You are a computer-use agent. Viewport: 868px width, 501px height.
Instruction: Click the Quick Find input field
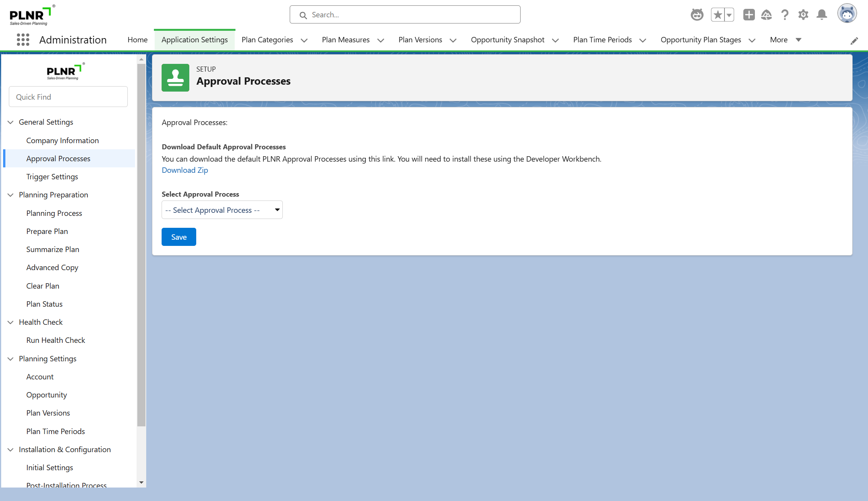[68, 97]
